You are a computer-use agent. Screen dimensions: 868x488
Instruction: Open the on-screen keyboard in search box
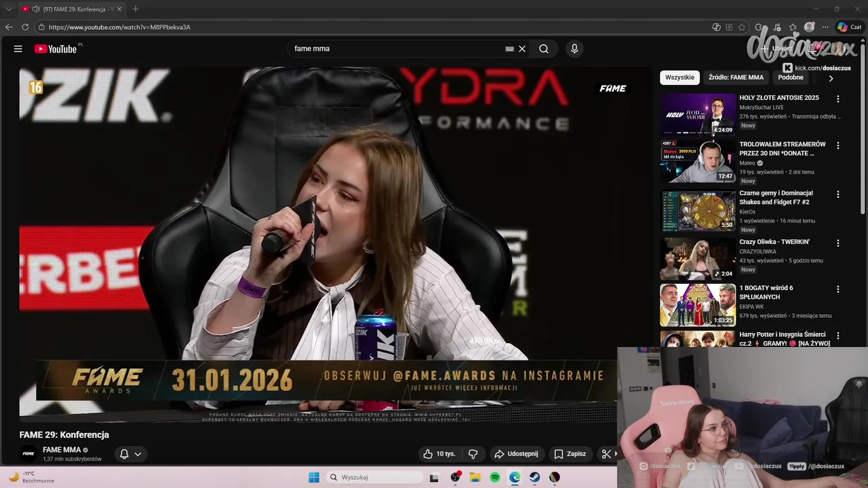click(x=509, y=49)
